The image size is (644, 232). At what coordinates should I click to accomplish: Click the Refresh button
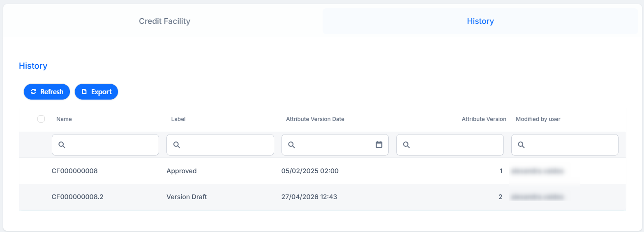point(47,92)
